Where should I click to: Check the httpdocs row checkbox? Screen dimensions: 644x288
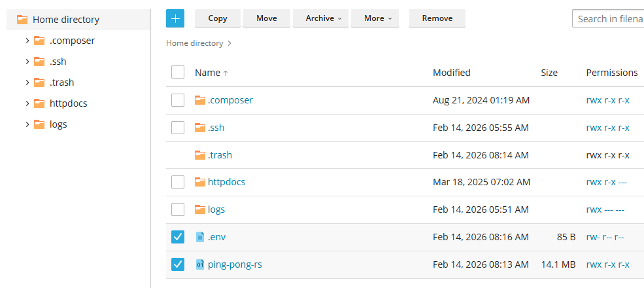click(x=178, y=182)
